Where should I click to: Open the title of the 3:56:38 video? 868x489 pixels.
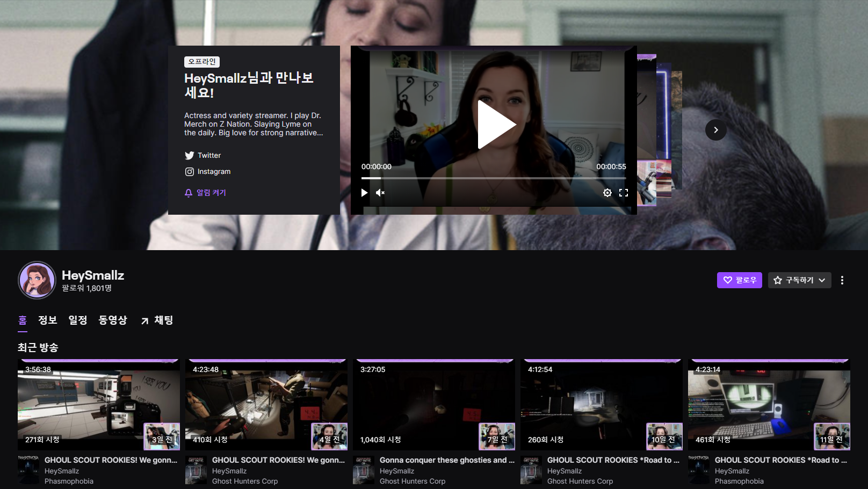click(x=111, y=460)
